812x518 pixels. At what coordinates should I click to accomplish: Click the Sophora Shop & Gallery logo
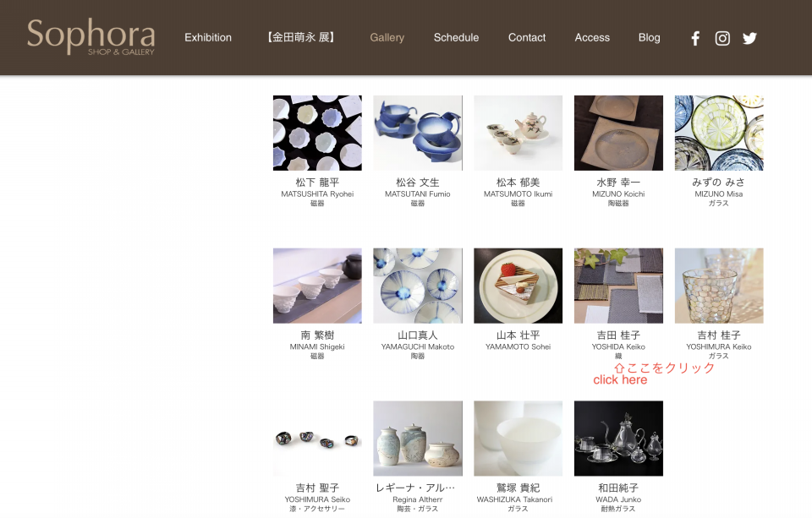91,36
